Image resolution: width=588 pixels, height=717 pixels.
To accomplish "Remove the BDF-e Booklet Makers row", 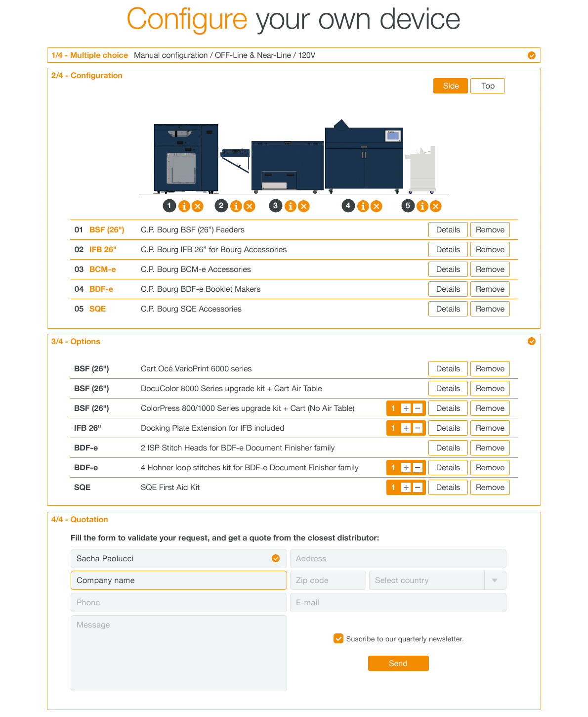I will 490,289.
